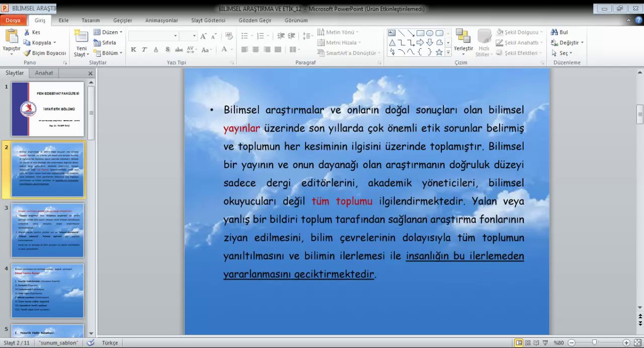This screenshot has width=644, height=348.
Task: Click the Türkçe language button
Action: [x=110, y=342]
